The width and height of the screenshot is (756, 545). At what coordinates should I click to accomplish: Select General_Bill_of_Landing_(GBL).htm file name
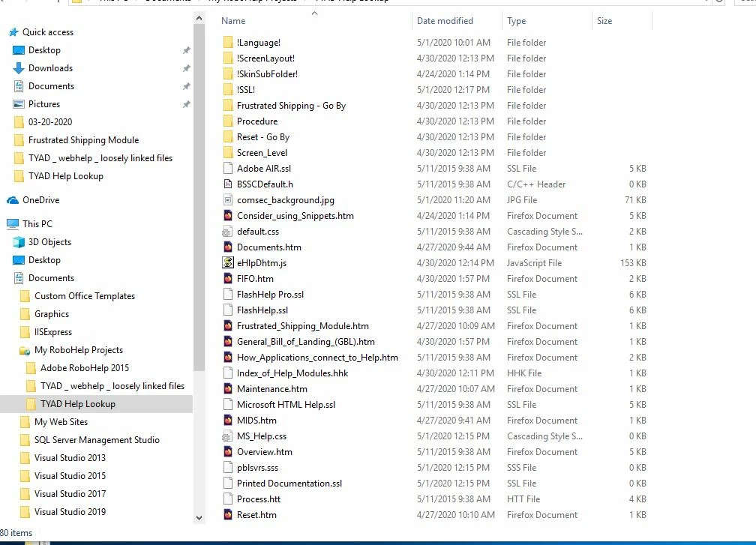click(x=306, y=342)
